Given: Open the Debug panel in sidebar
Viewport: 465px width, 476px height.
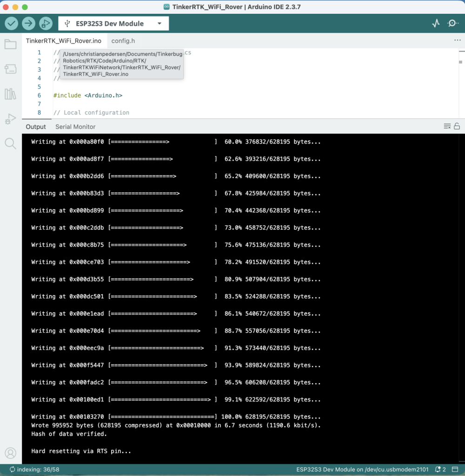Looking at the screenshot, I should point(10,119).
